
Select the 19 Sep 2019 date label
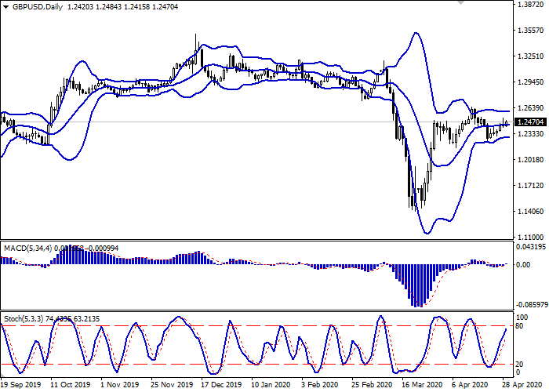(21, 386)
